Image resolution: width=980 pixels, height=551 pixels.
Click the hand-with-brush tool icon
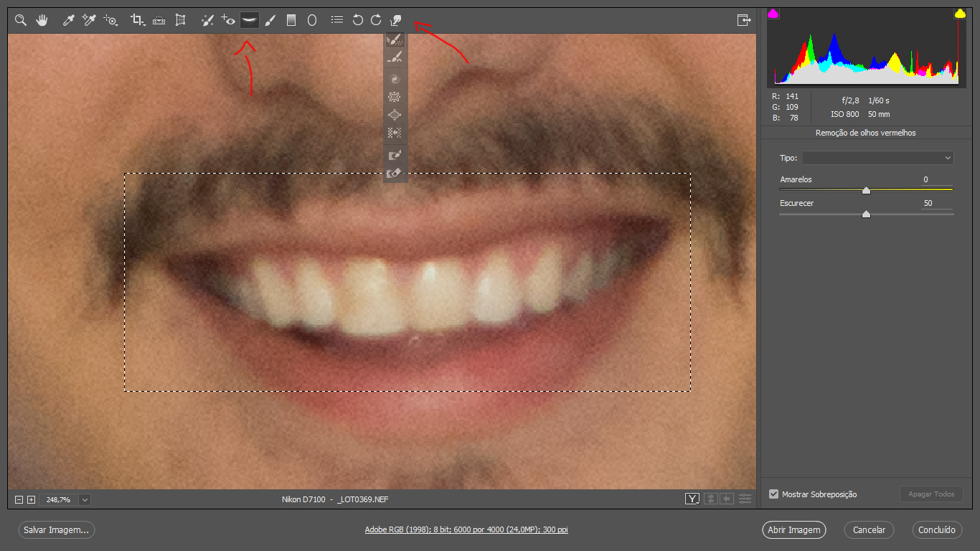(x=395, y=20)
